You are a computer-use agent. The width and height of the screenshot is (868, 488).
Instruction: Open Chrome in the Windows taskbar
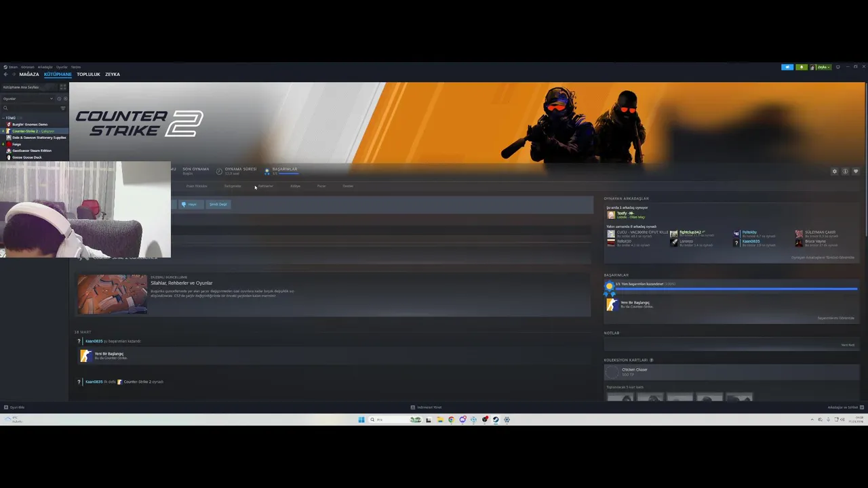click(451, 420)
